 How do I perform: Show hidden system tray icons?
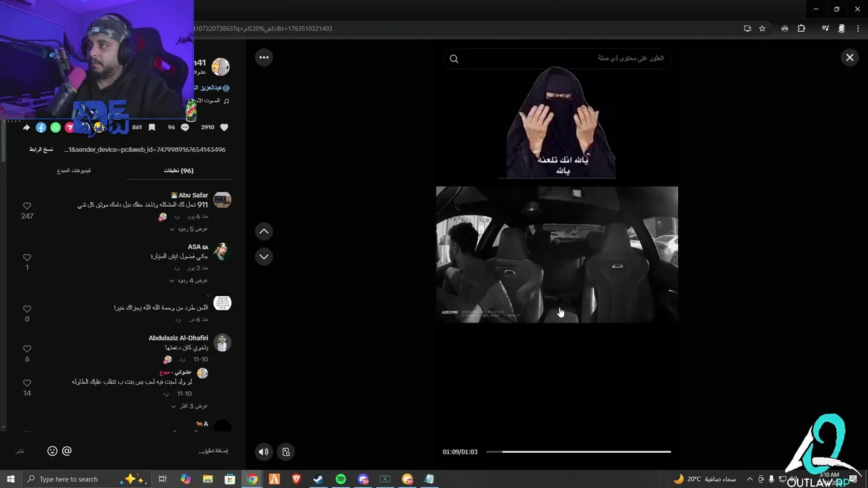pos(749,479)
